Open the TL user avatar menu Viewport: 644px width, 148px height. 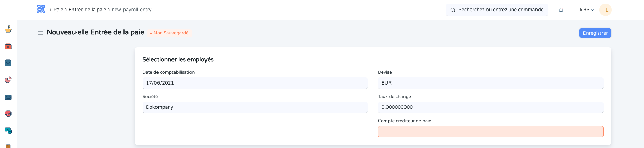[605, 10]
